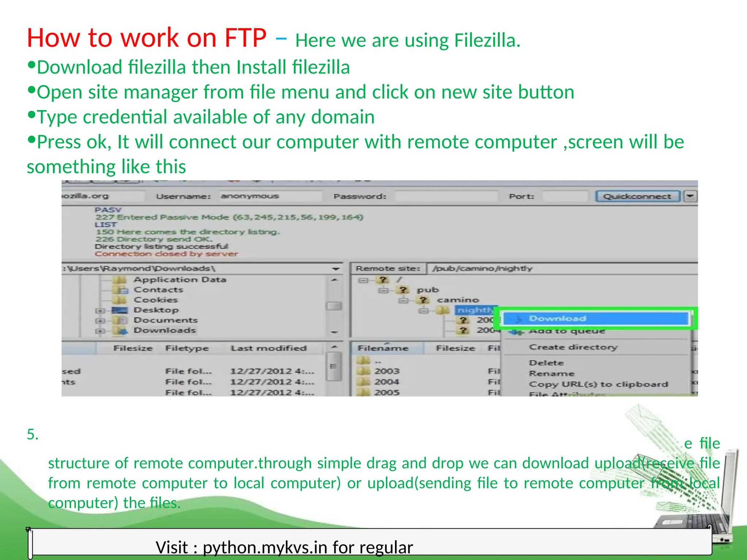This screenshot has height=560, width=747.
Task: Click the 2004 folder icon in remote list
Action: click(363, 382)
